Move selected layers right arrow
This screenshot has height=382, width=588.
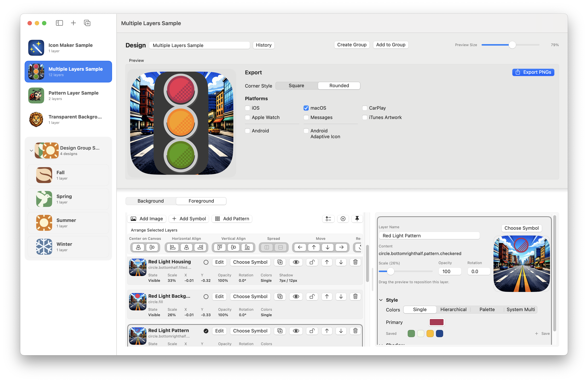point(341,247)
